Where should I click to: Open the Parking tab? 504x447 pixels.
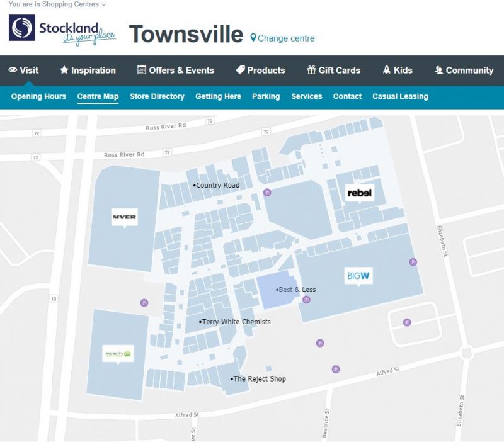(266, 96)
